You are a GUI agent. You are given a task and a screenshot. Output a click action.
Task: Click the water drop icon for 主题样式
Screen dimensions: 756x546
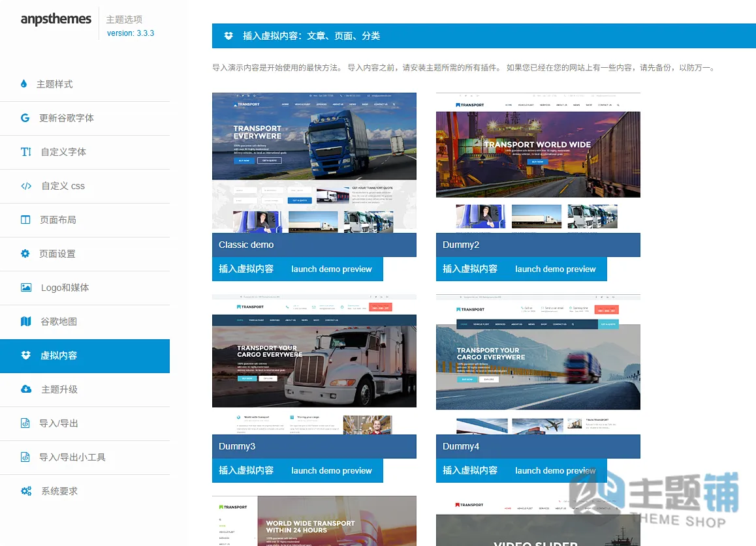24,84
